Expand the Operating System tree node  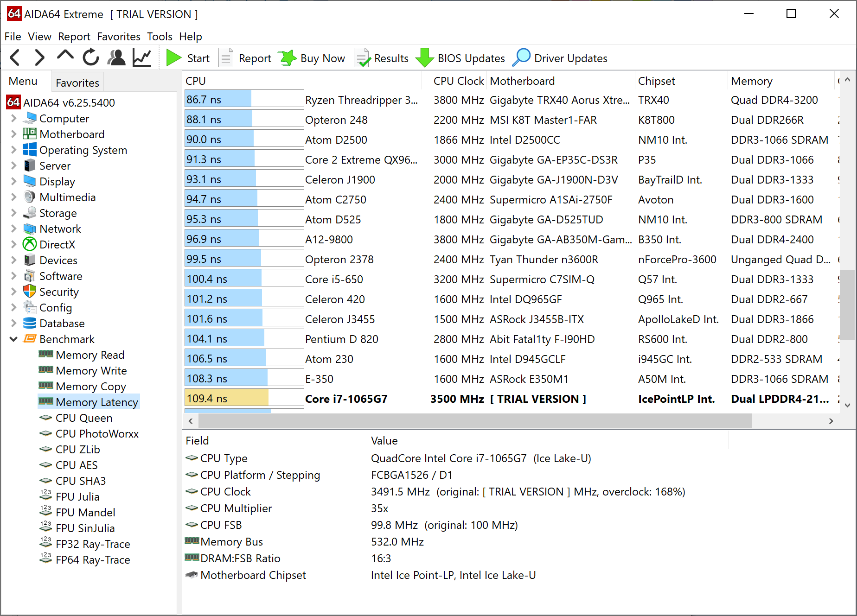click(13, 150)
